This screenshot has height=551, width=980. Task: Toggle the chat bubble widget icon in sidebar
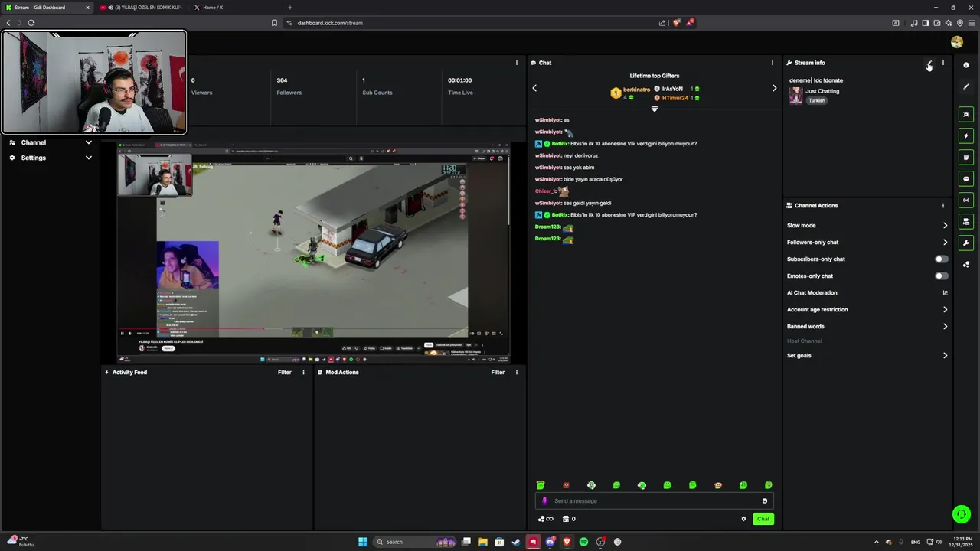[966, 178]
